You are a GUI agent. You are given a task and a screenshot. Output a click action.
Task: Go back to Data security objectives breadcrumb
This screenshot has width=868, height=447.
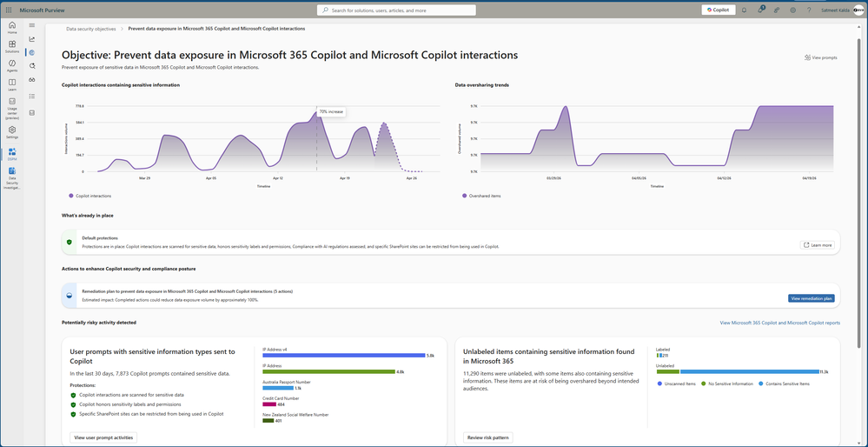pyautogui.click(x=91, y=29)
